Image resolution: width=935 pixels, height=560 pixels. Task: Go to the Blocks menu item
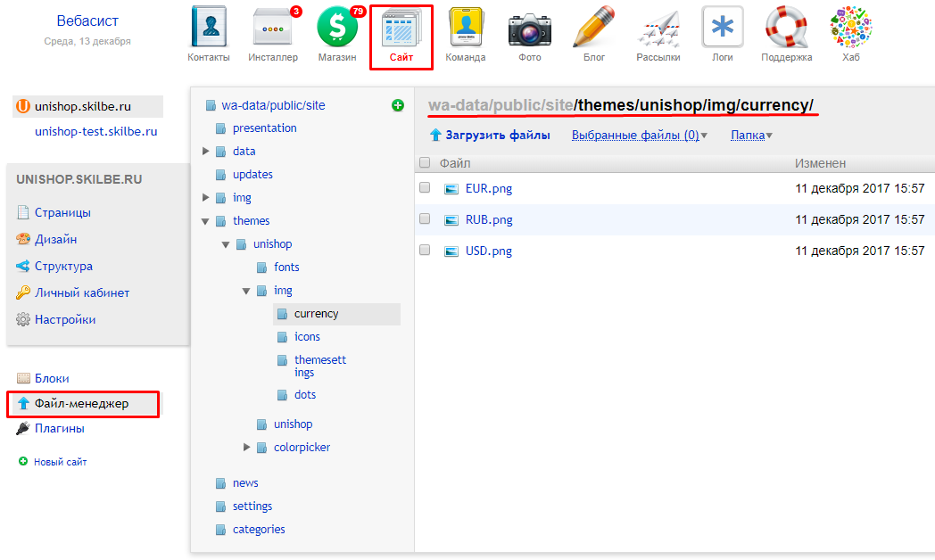coord(51,378)
